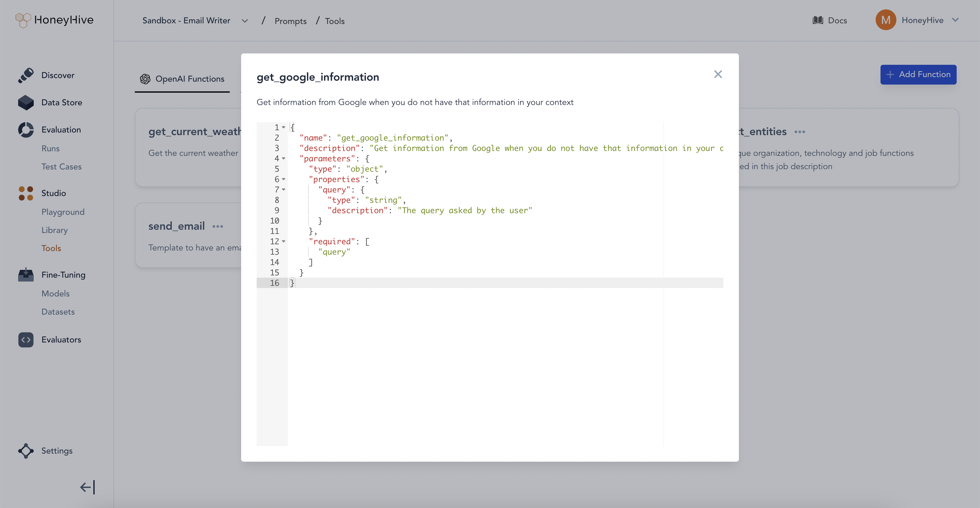Go to the Prompts breadcrumb link
This screenshot has height=508, width=980.
coord(290,21)
